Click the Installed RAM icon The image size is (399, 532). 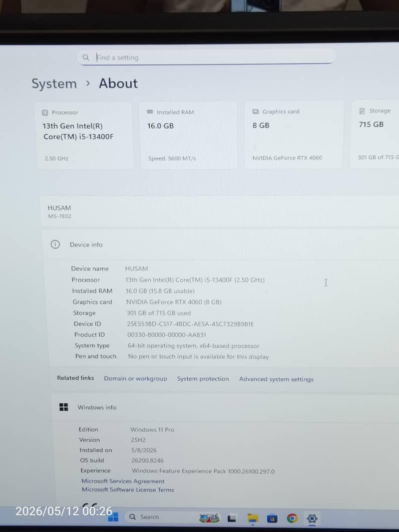(150, 112)
